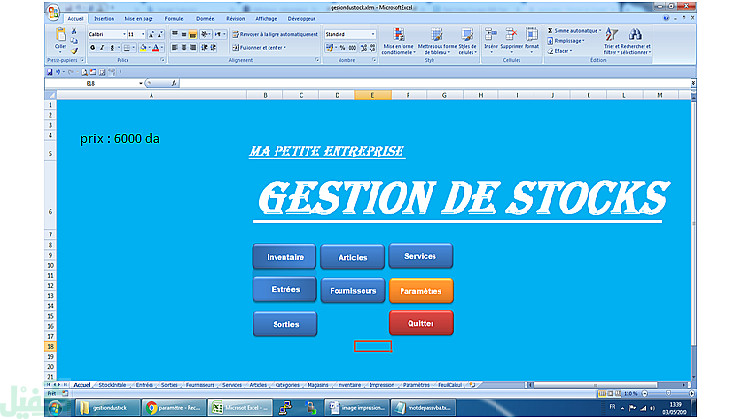The image size is (741, 419).
Task: Decrease the cell indent
Action: 204,48
